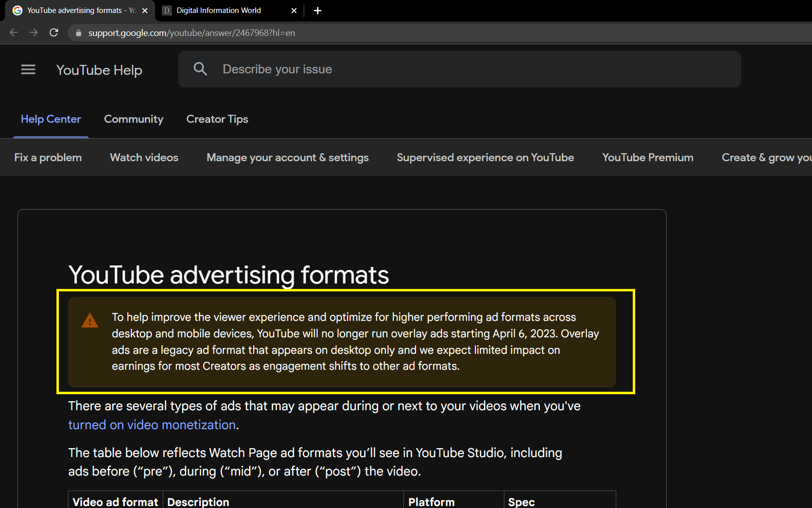Click the Google favicon on the first tab
The width and height of the screenshot is (812, 508).
[x=17, y=10]
